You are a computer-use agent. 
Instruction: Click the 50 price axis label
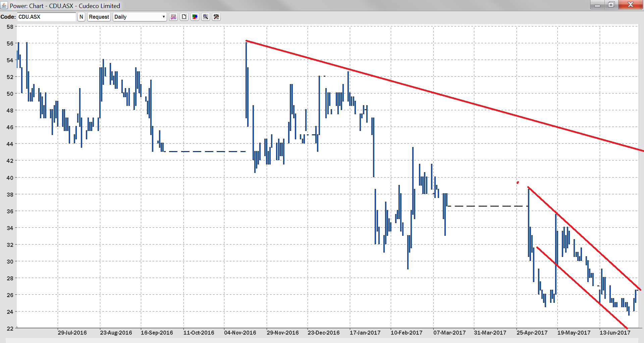pyautogui.click(x=10, y=94)
